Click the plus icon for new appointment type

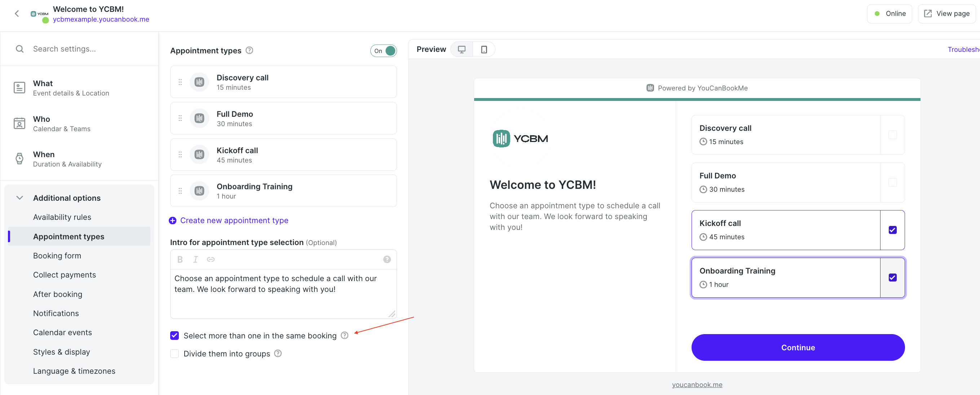tap(173, 221)
